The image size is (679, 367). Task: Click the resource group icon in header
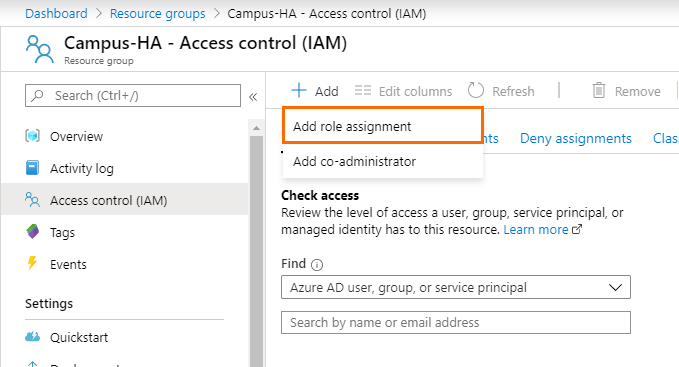pos(40,50)
